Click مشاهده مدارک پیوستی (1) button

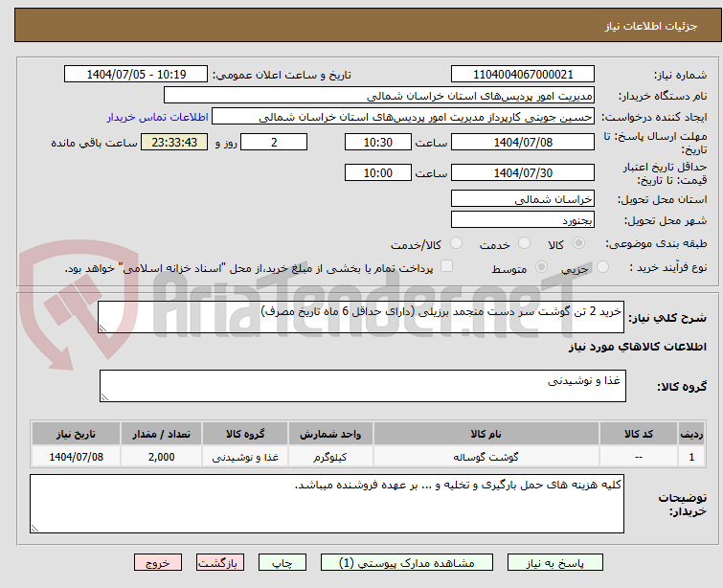point(407,563)
